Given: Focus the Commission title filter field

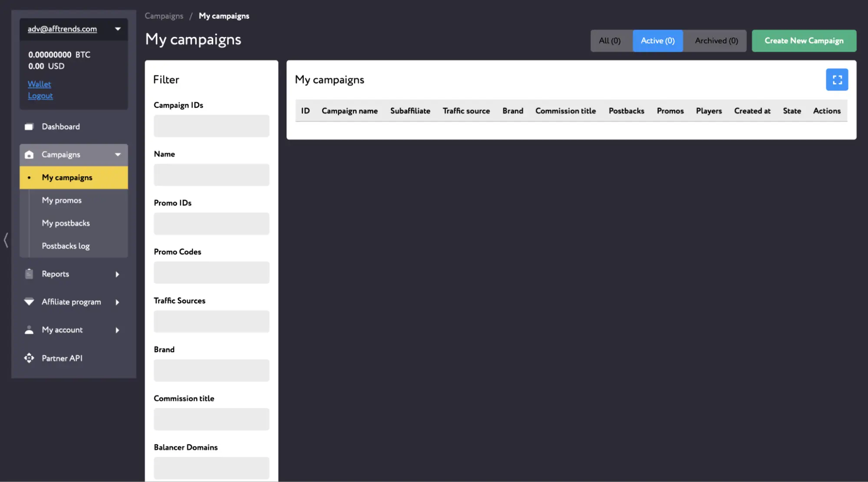Looking at the screenshot, I should [x=211, y=419].
